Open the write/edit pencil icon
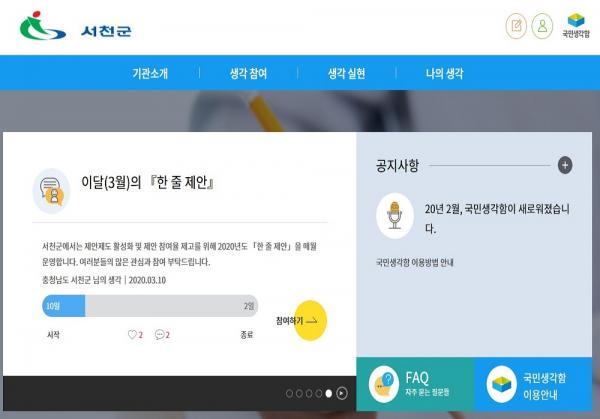The width and height of the screenshot is (600, 419). (x=517, y=26)
